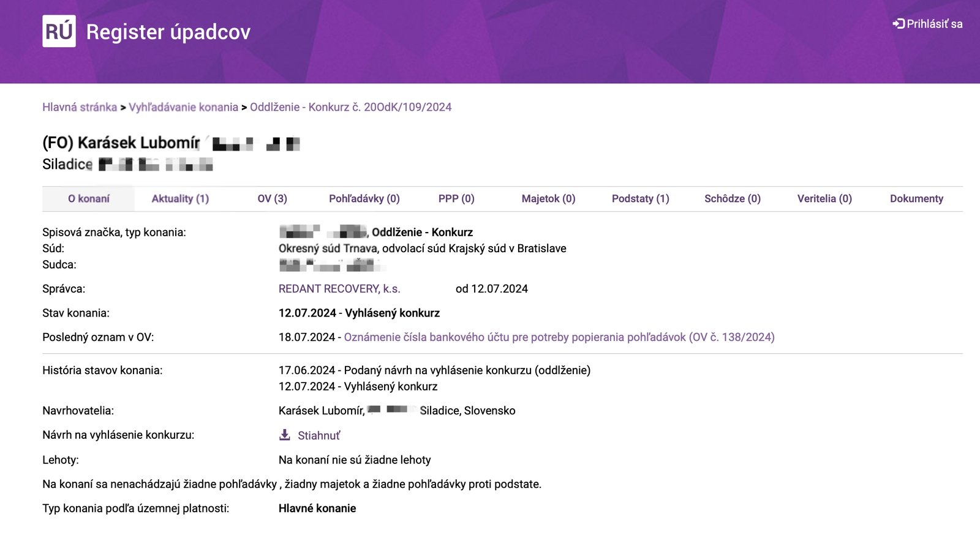This screenshot has width=980, height=538.
Task: Open the OV (3) tab
Action: 273,199
